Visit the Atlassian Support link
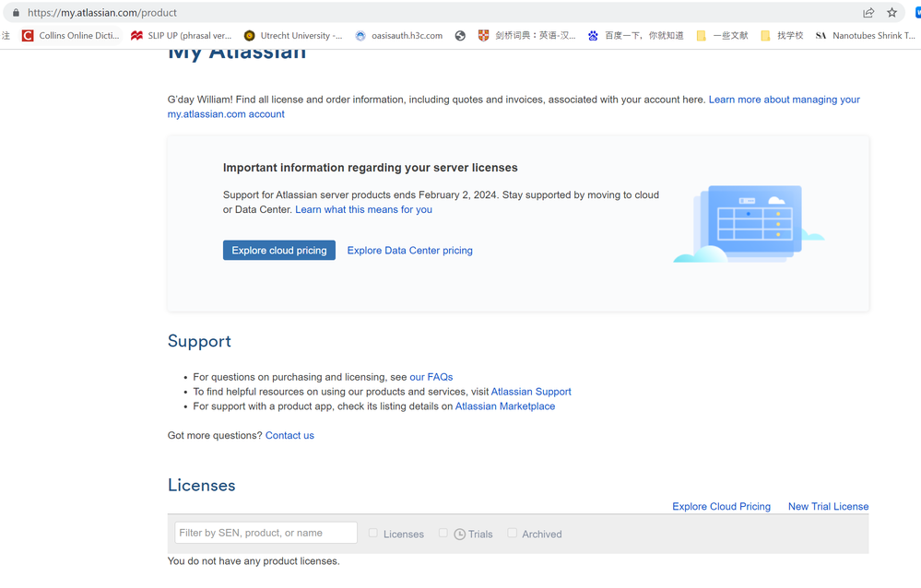The width and height of the screenshot is (921, 588). pyautogui.click(x=531, y=392)
